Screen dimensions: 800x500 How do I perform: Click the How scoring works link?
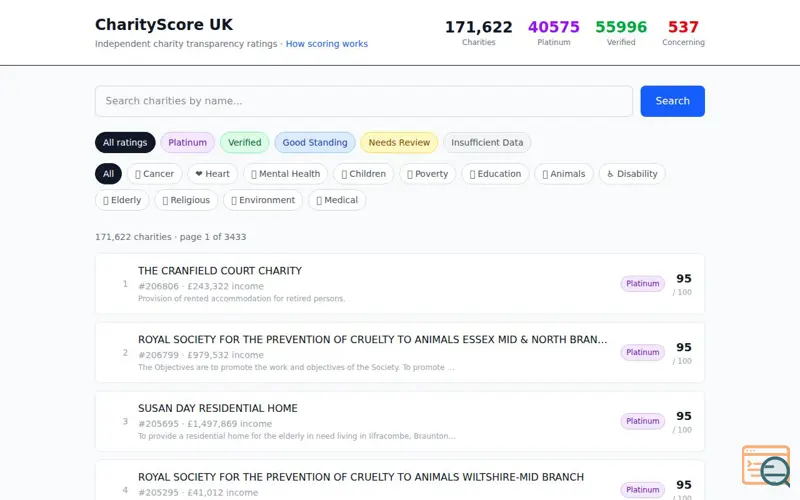[x=327, y=44]
